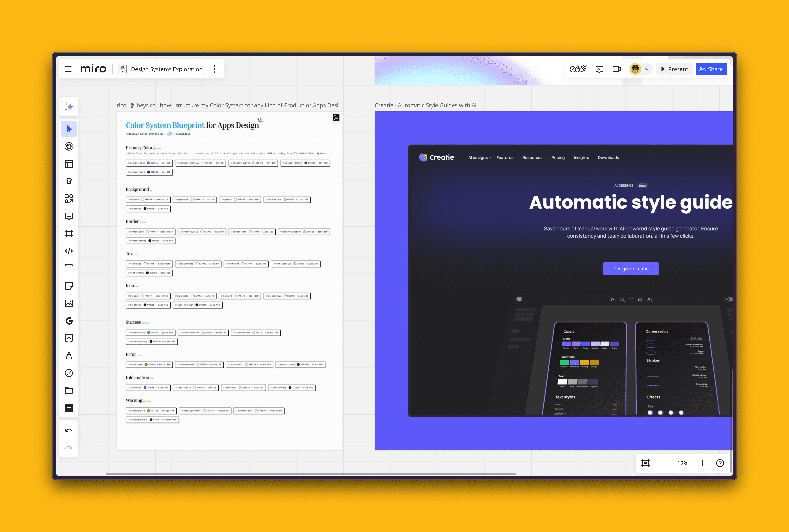Open the main hamburger menu
The width and height of the screenshot is (789, 532).
pyautogui.click(x=68, y=69)
